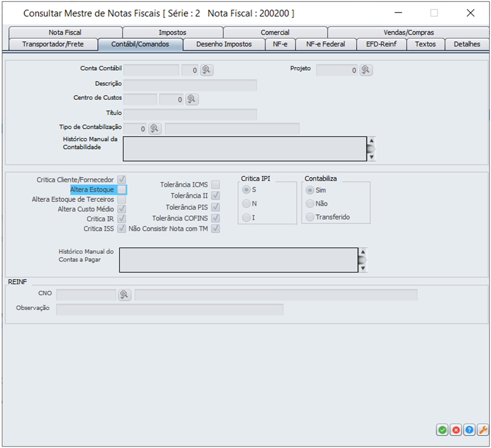Open tools with orange wrench icon
The height and width of the screenshot is (448, 491).
[x=483, y=430]
